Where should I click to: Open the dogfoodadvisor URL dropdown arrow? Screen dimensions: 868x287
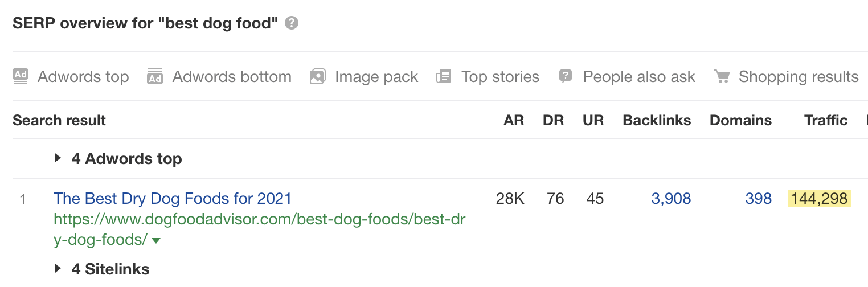coord(156,241)
